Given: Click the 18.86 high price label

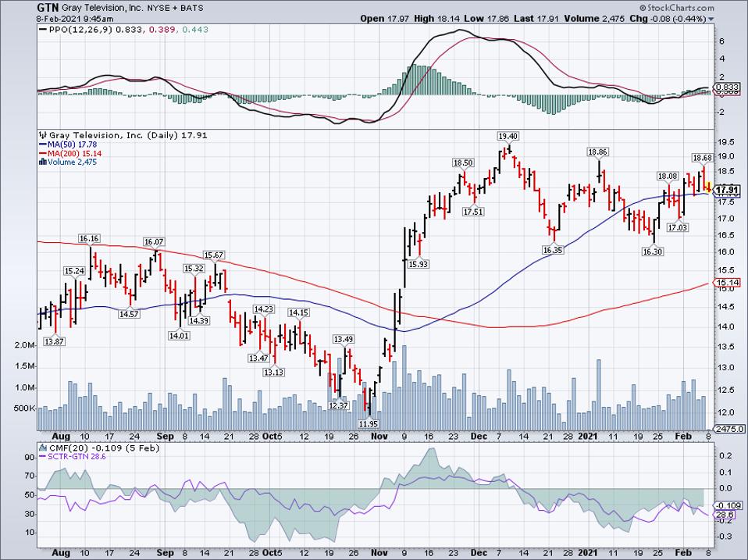Looking at the screenshot, I should 598,152.
